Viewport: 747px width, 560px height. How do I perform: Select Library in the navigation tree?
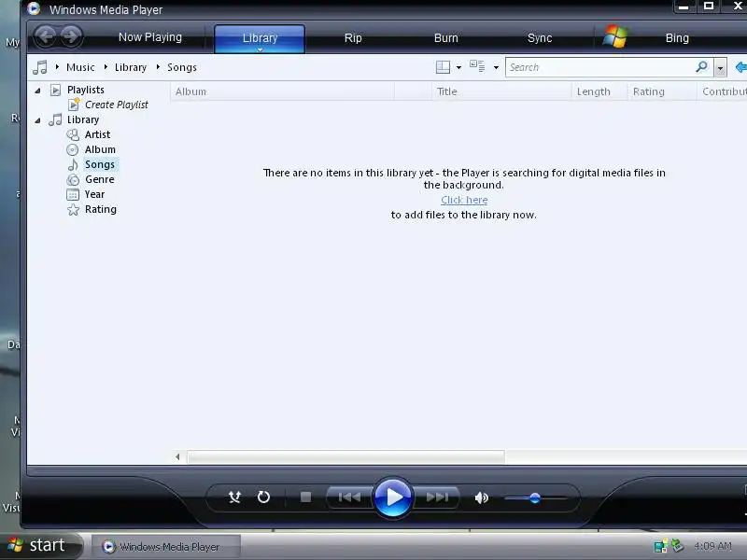83,119
